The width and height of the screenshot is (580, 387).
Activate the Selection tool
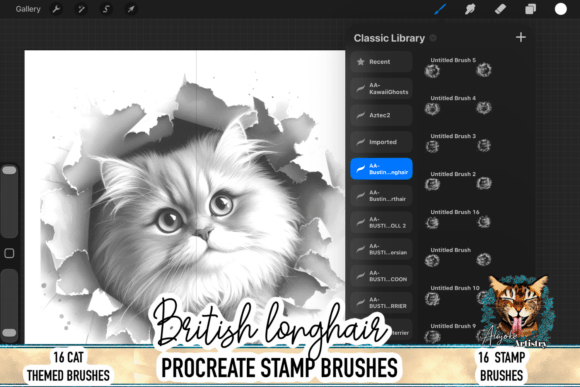tap(106, 9)
